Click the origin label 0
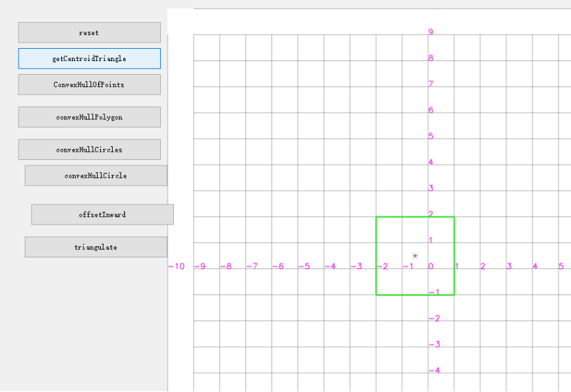Viewport: 571px width, 392px height. 431,266
